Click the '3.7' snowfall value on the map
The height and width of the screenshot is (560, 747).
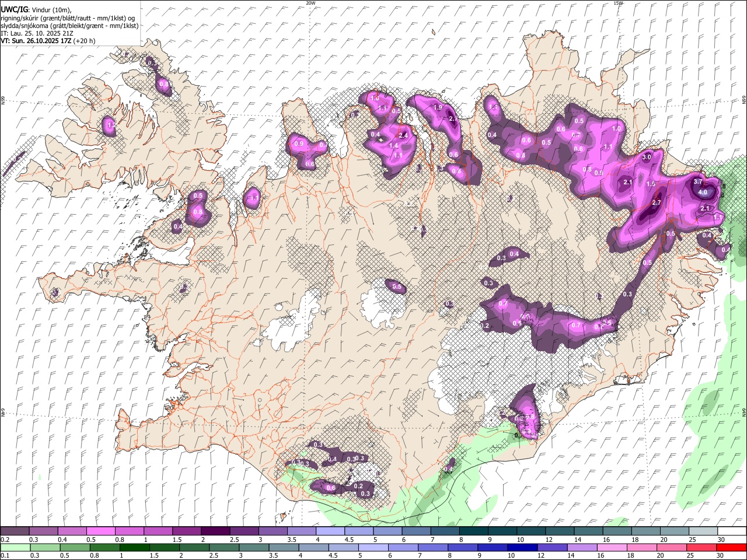[x=697, y=181]
